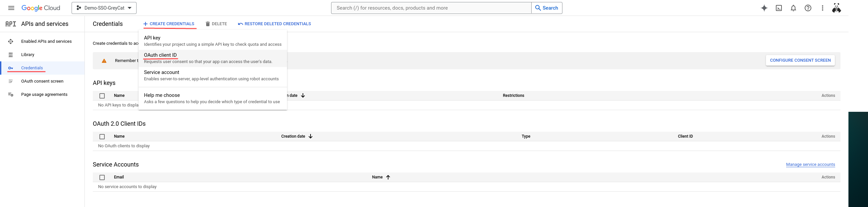Tick the API keys select-all checkbox

click(x=102, y=96)
